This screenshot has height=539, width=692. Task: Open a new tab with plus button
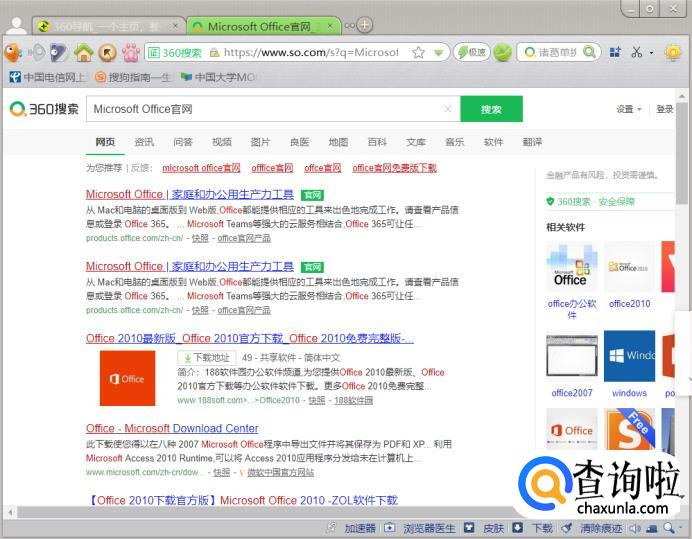coord(364,25)
